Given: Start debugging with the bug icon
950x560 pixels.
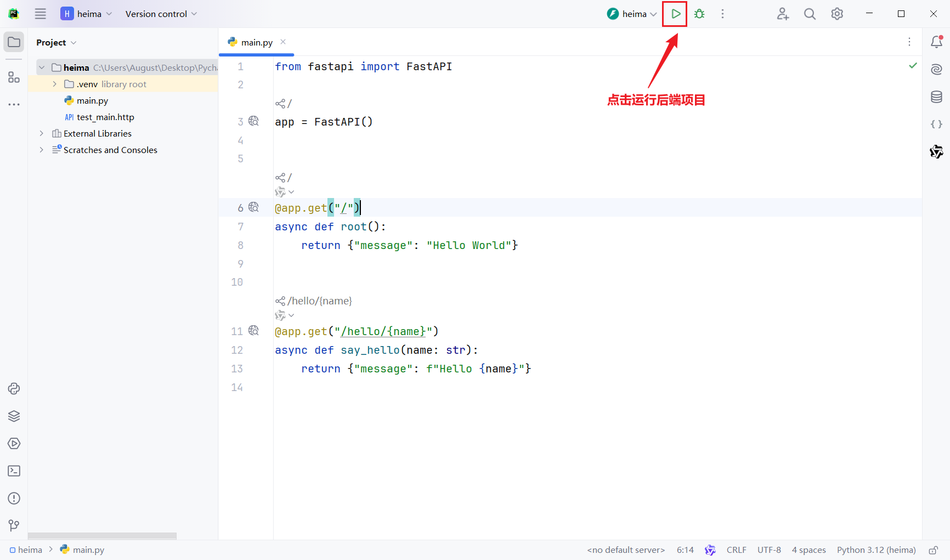Looking at the screenshot, I should tap(699, 14).
